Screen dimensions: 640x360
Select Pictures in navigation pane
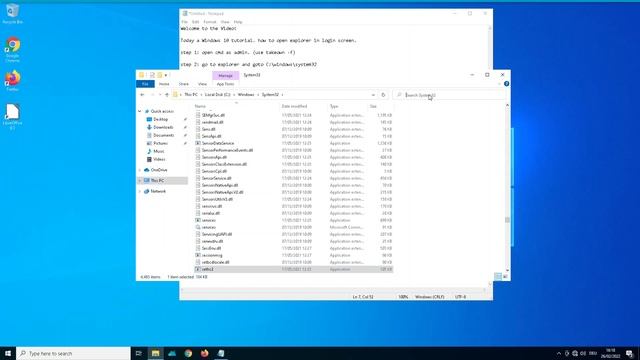[x=160, y=143]
